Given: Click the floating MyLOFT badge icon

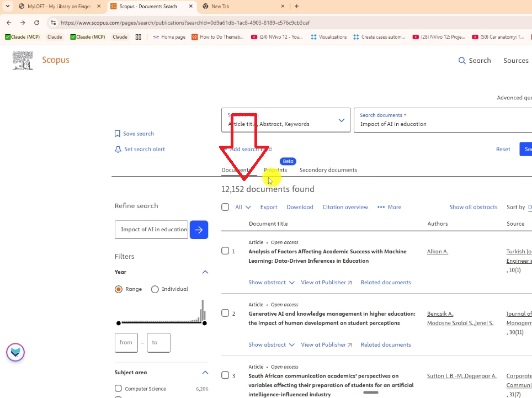Looking at the screenshot, I should (15, 352).
